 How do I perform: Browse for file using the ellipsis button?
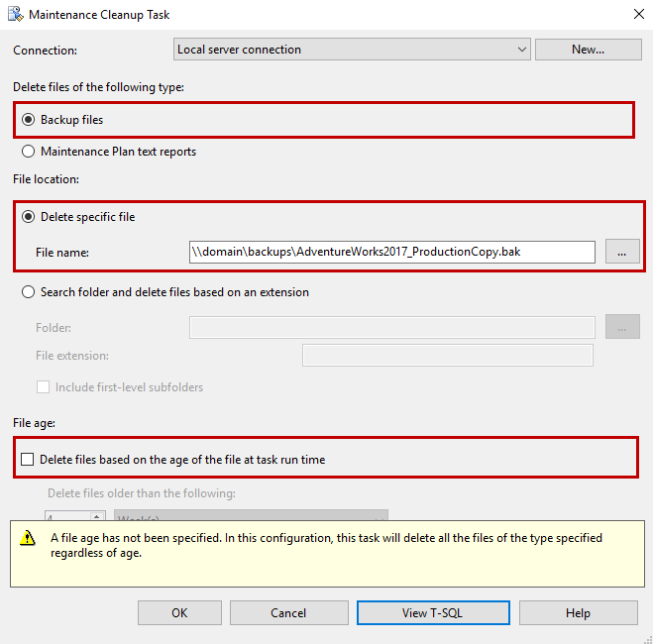(621, 252)
